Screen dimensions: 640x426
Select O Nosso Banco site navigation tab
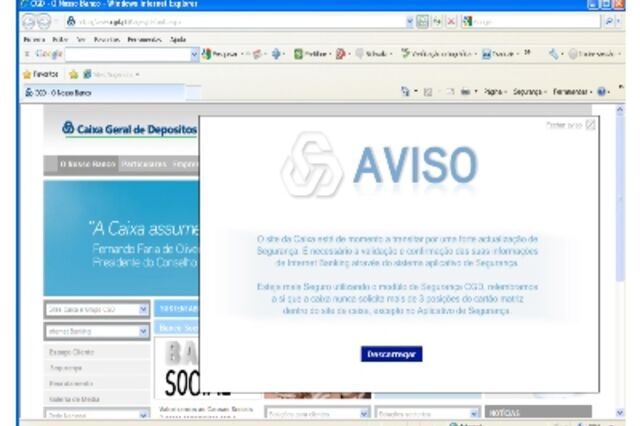click(x=88, y=164)
